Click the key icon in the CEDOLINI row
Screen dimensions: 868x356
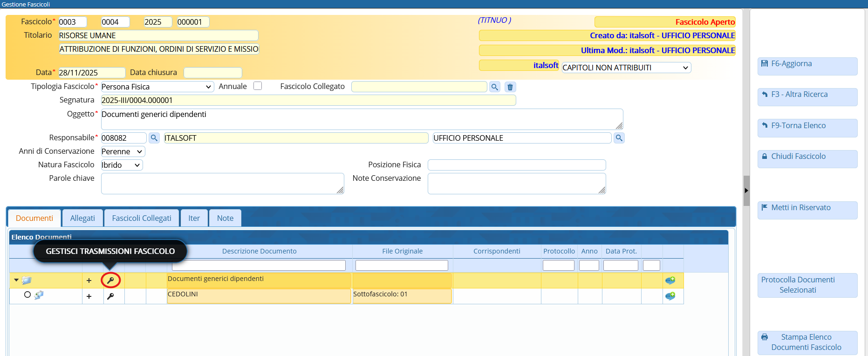[110, 296]
